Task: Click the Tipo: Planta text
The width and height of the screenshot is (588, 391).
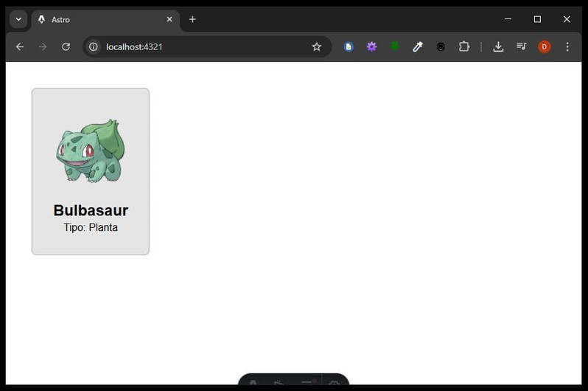Action: [91, 228]
